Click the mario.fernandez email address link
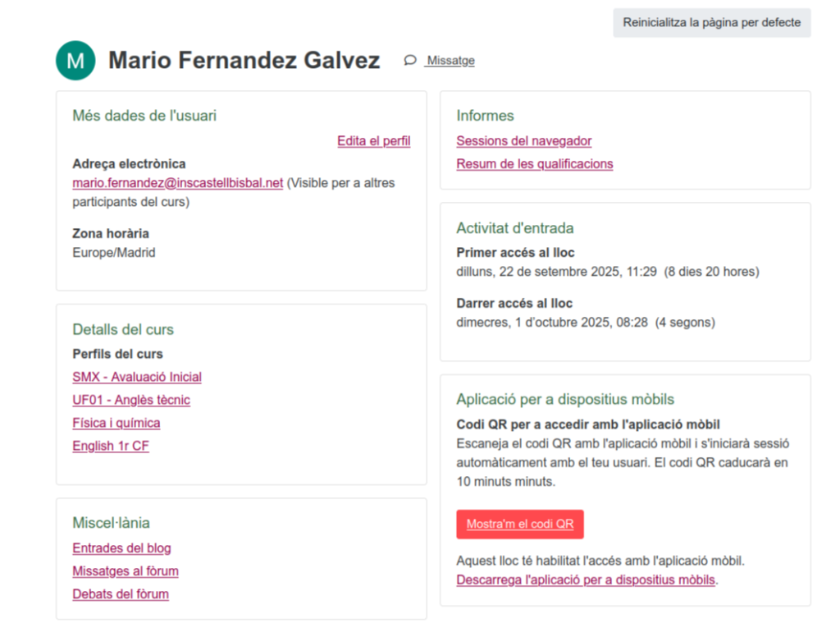This screenshot has height=637, width=840. coord(177,183)
